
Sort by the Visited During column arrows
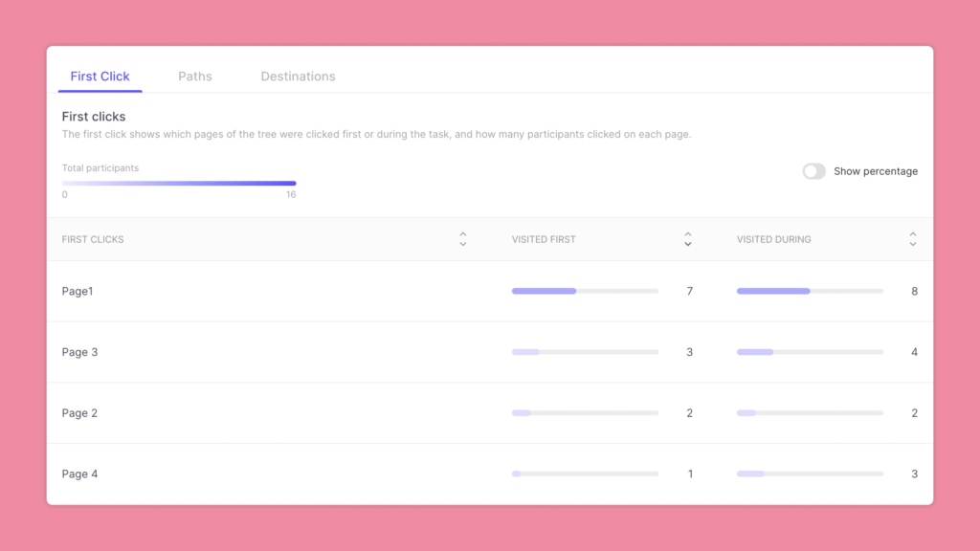912,239
